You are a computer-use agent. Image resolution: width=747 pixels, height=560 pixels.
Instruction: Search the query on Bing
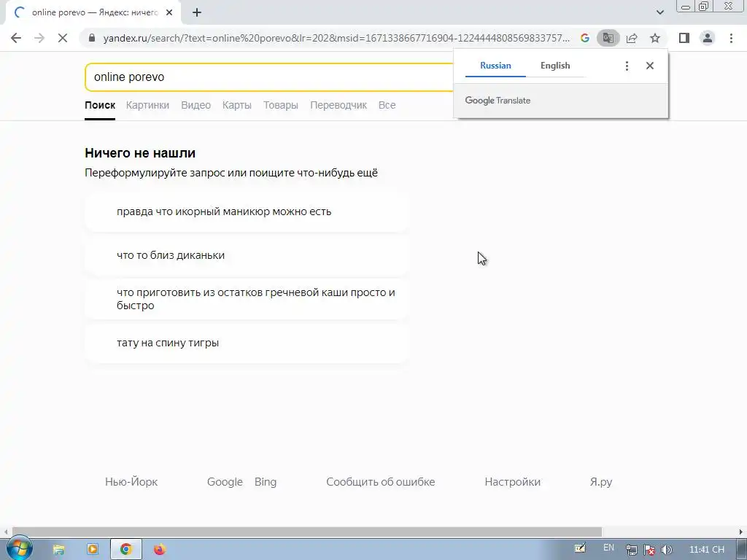click(x=266, y=482)
